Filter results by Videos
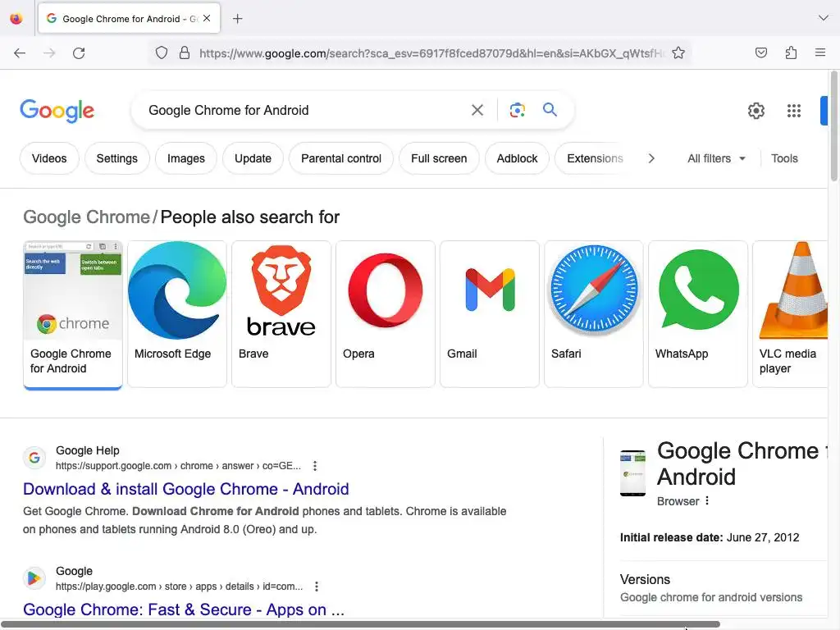This screenshot has width=840, height=630. (49, 158)
